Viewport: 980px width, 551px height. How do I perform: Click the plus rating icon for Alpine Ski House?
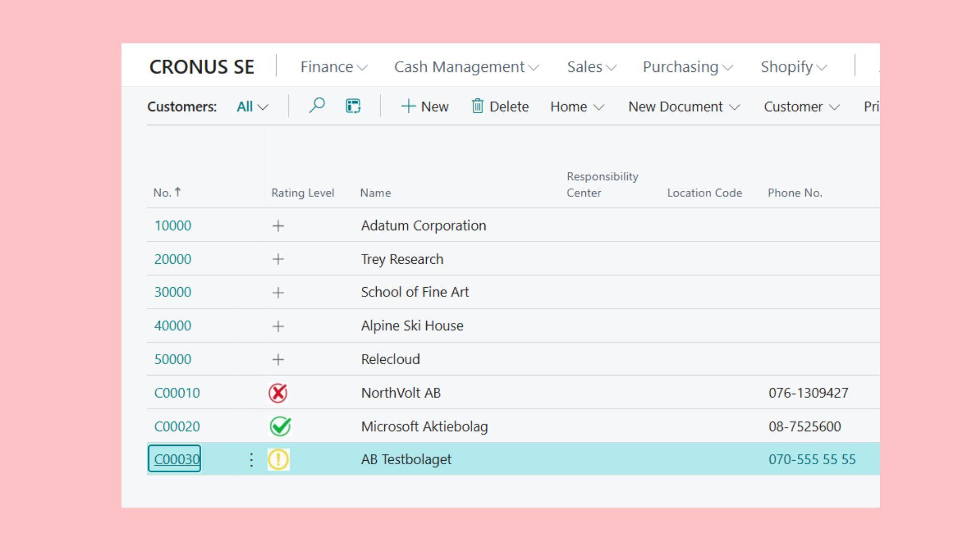(278, 326)
